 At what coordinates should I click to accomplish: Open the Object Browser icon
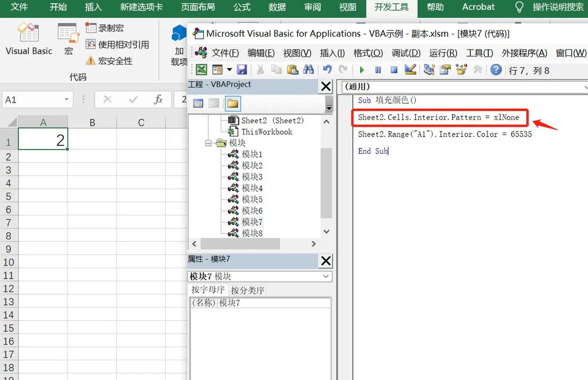click(x=461, y=69)
